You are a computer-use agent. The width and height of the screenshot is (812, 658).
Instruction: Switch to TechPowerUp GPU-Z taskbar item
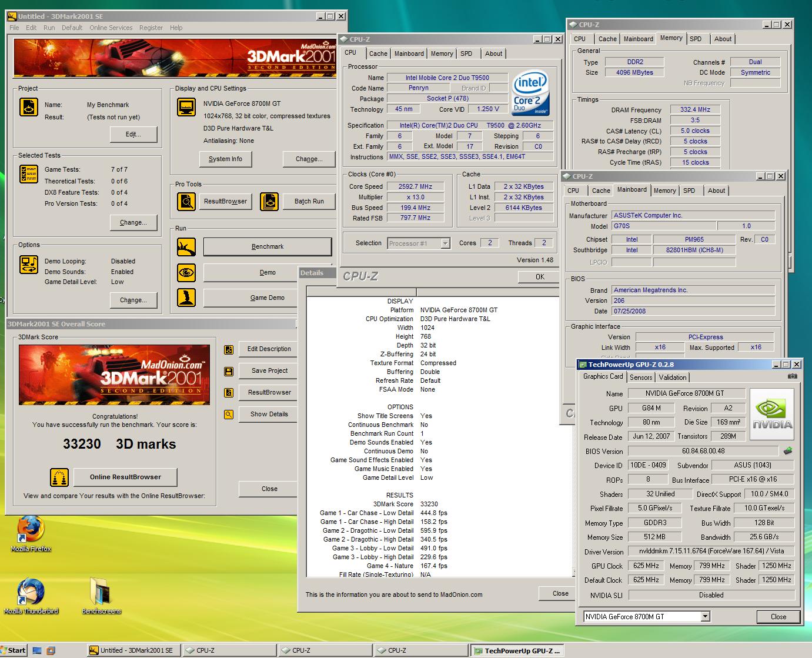click(x=517, y=650)
